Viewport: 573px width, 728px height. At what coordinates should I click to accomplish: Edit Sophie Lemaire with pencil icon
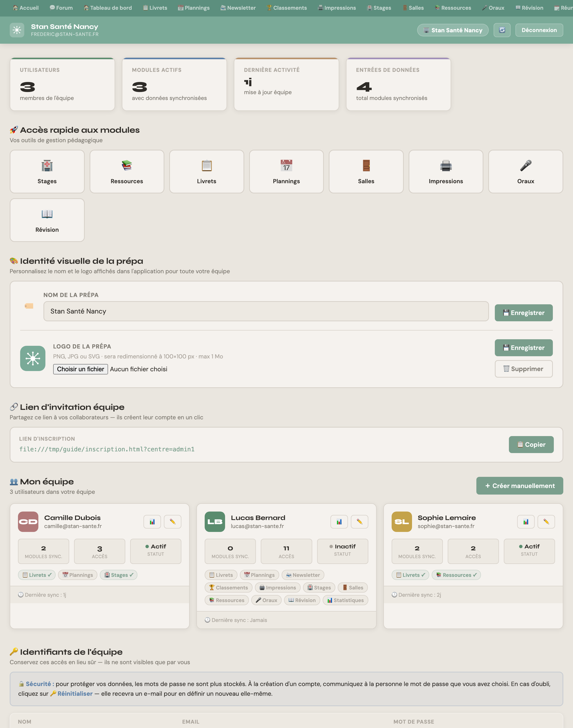[546, 522]
